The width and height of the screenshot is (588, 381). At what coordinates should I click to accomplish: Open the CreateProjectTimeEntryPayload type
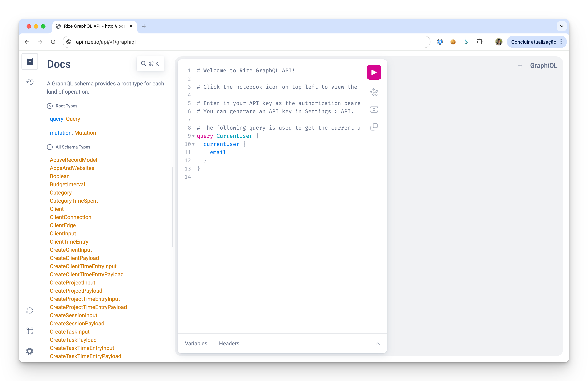88,307
